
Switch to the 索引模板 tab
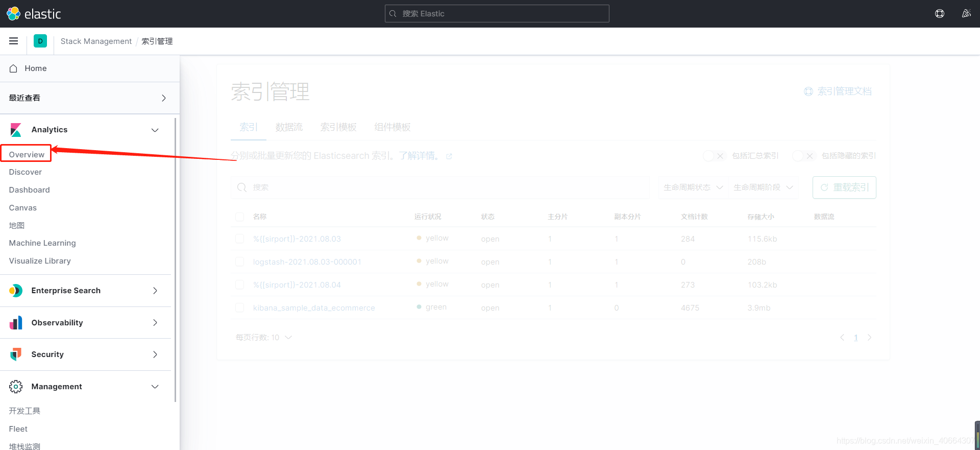(338, 127)
